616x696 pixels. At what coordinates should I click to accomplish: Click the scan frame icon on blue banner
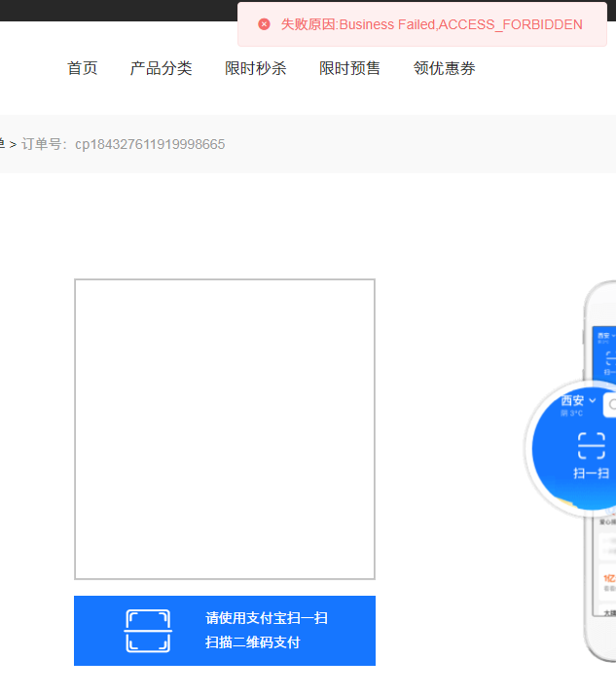[x=148, y=631]
